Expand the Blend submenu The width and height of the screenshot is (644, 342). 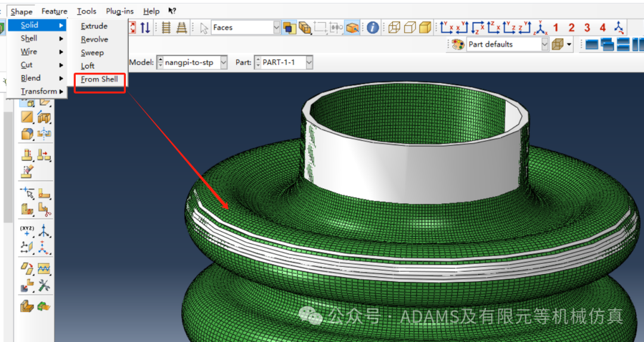[37, 78]
